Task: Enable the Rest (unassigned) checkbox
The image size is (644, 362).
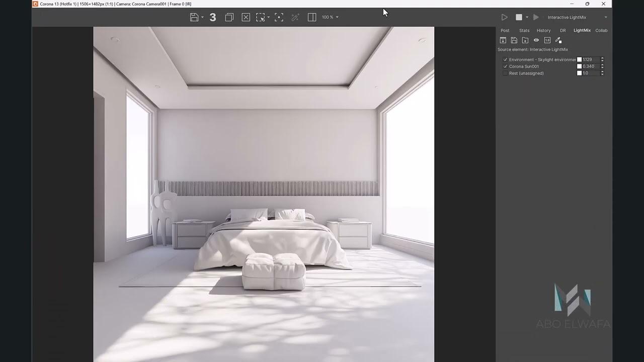Action: point(505,73)
